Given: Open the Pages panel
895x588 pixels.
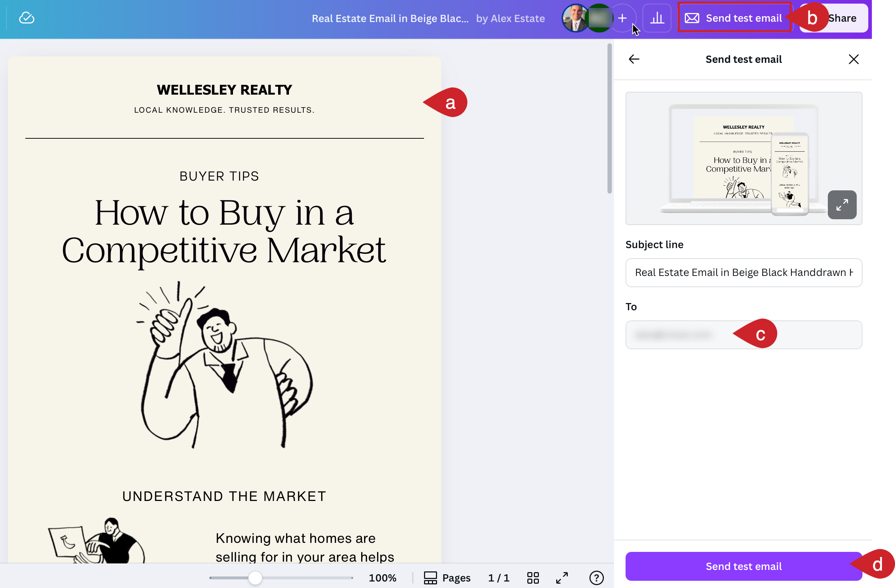Looking at the screenshot, I should click(x=447, y=578).
